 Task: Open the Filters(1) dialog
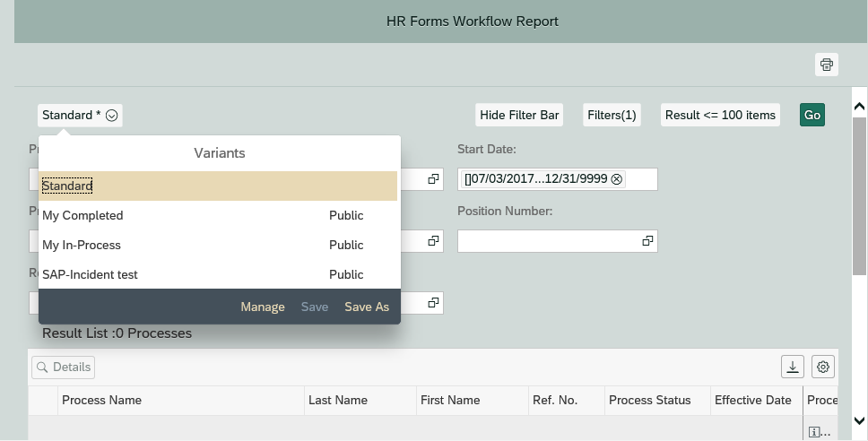pyautogui.click(x=612, y=115)
